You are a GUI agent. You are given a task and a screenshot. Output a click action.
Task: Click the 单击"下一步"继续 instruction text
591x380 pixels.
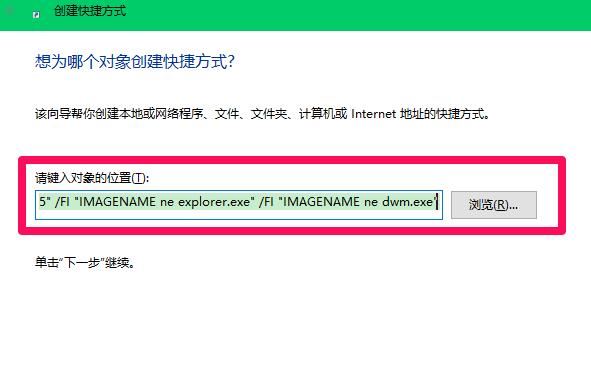[x=85, y=262]
